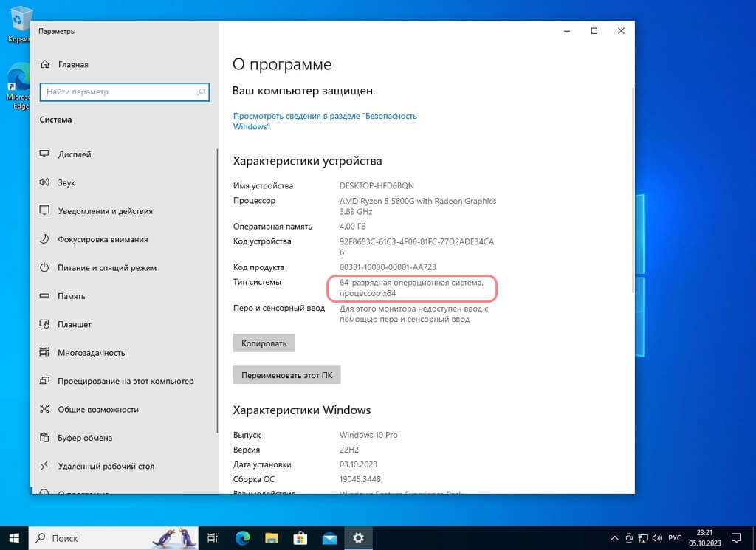Open Буфер обмена settings

pyautogui.click(x=85, y=438)
